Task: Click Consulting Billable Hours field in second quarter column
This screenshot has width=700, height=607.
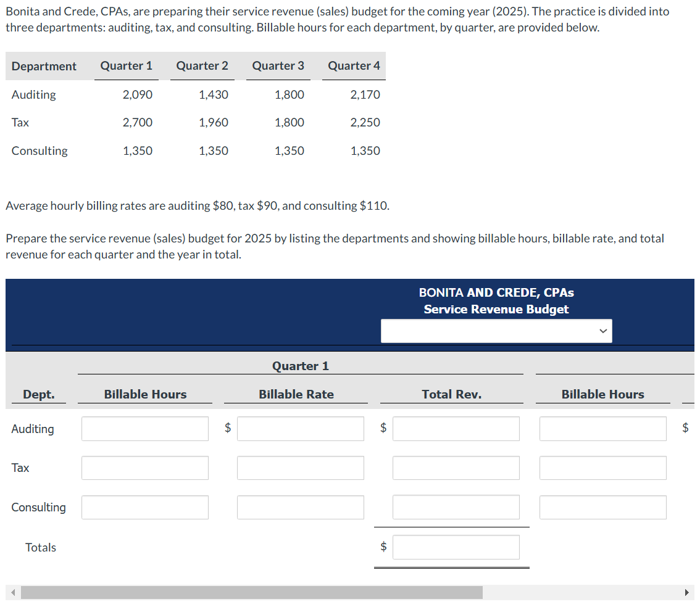Action: (x=602, y=507)
